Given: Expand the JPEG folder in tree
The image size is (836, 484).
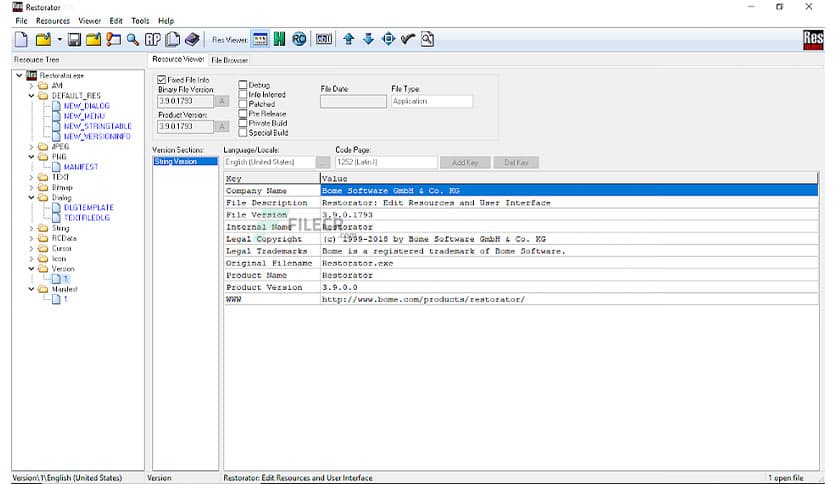Looking at the screenshot, I should 31,147.
